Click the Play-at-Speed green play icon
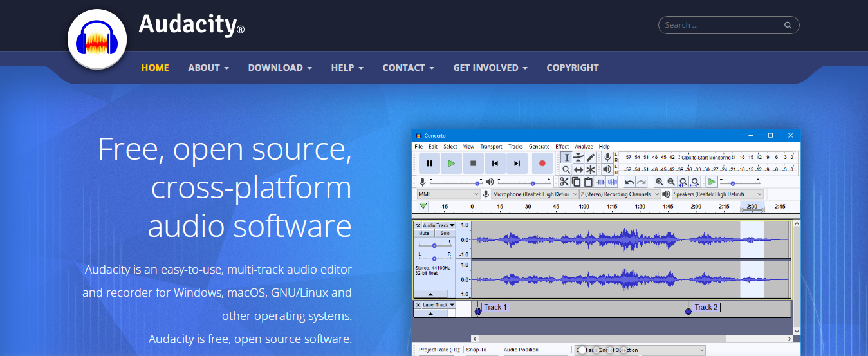The image size is (868, 356). point(712,182)
